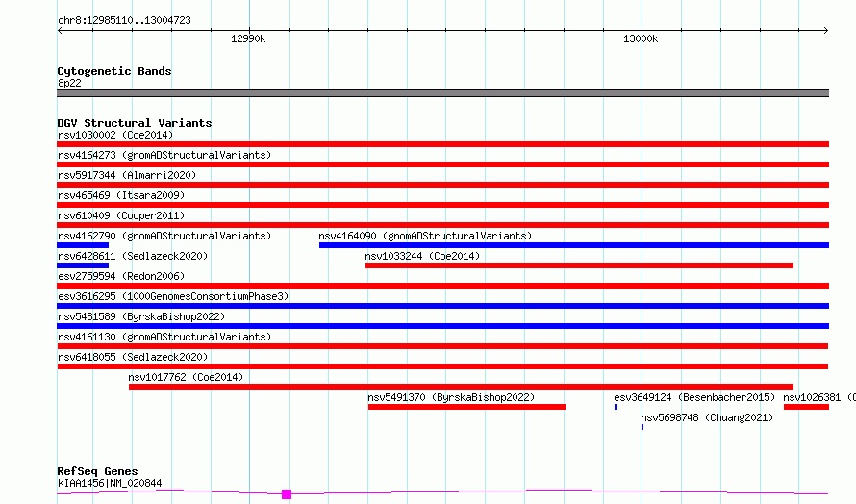Image resolution: width=856 pixels, height=504 pixels.
Task: Open the nsv1017762 (Coe2014) variant bar
Action: tap(461, 387)
